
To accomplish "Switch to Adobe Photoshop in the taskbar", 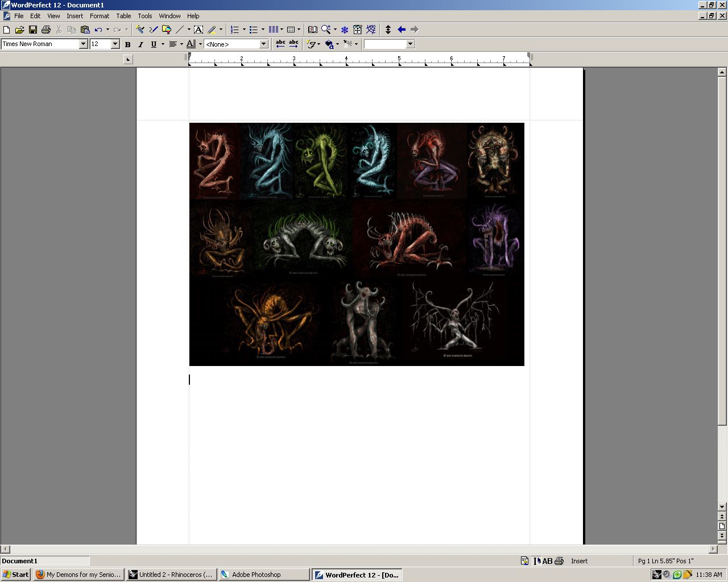I will pyautogui.click(x=263, y=575).
